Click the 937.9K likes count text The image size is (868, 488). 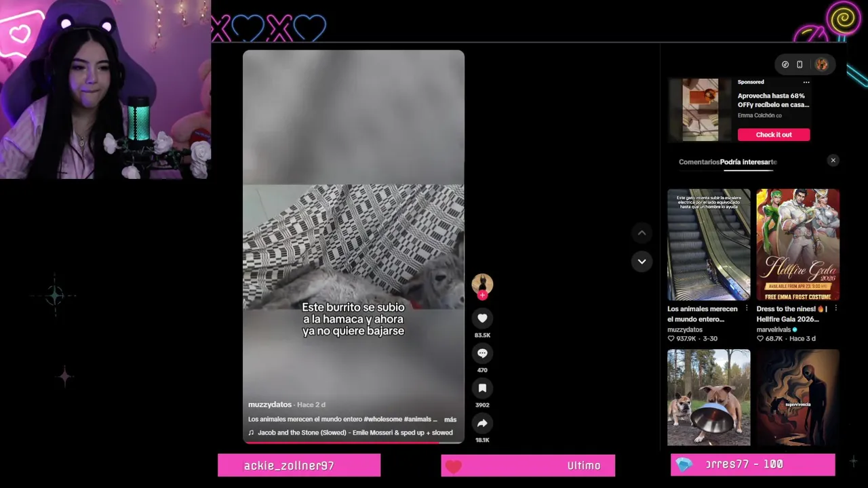tap(688, 338)
